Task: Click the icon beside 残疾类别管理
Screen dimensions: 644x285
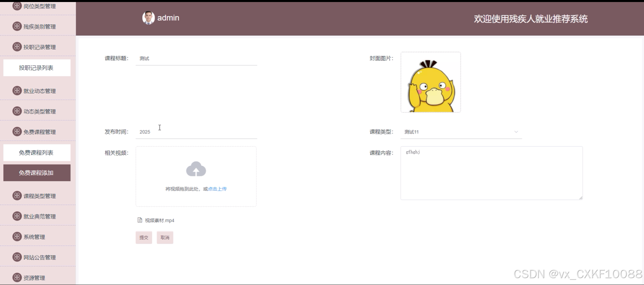Action: click(17, 26)
